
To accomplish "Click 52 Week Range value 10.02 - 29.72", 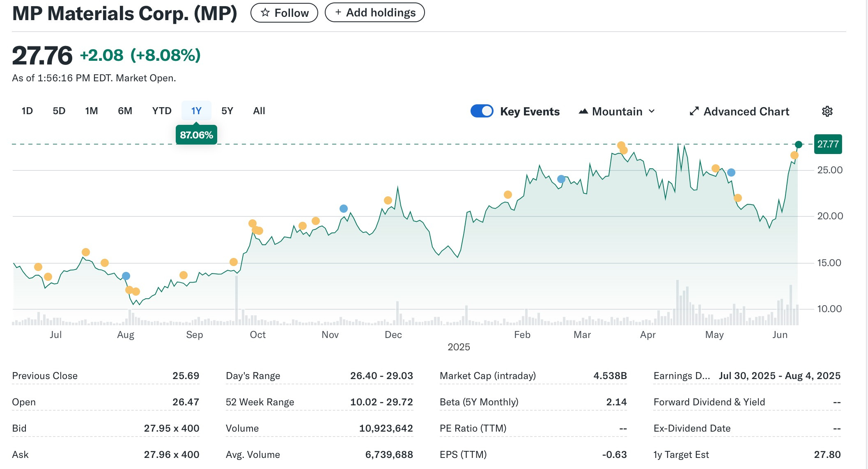I will (381, 402).
